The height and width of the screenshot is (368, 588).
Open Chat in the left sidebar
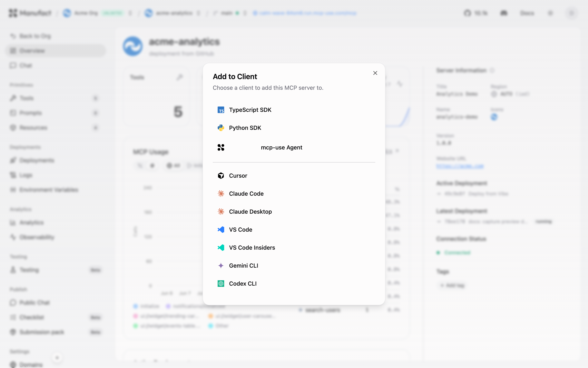click(x=56, y=65)
